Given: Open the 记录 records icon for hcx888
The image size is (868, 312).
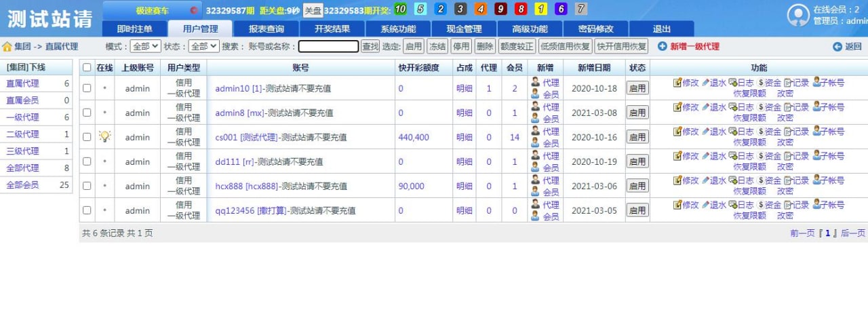Looking at the screenshot, I should pyautogui.click(x=788, y=180).
